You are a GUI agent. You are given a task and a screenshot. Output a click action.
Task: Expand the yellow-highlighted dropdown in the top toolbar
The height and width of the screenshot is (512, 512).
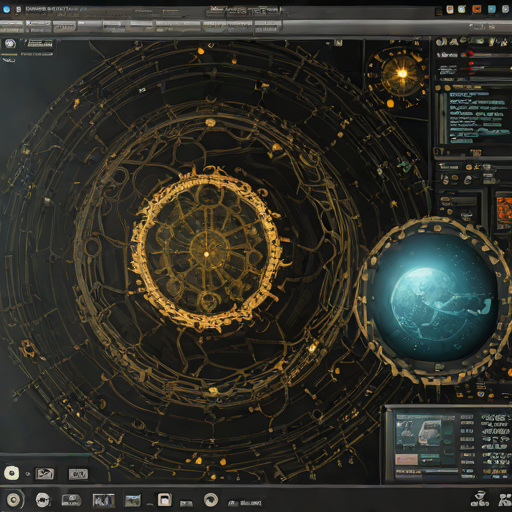click(x=215, y=26)
